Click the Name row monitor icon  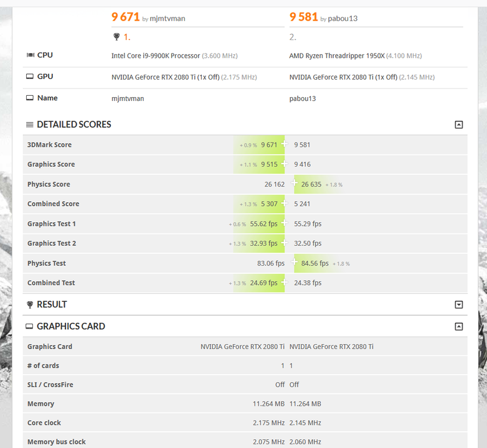pos(30,98)
